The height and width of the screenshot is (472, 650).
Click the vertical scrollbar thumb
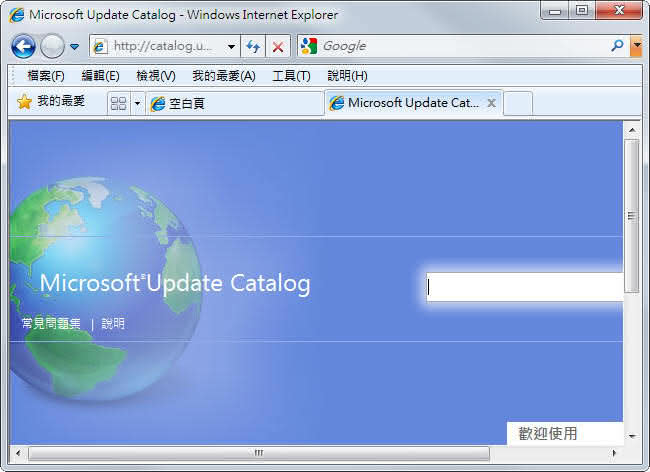click(632, 216)
